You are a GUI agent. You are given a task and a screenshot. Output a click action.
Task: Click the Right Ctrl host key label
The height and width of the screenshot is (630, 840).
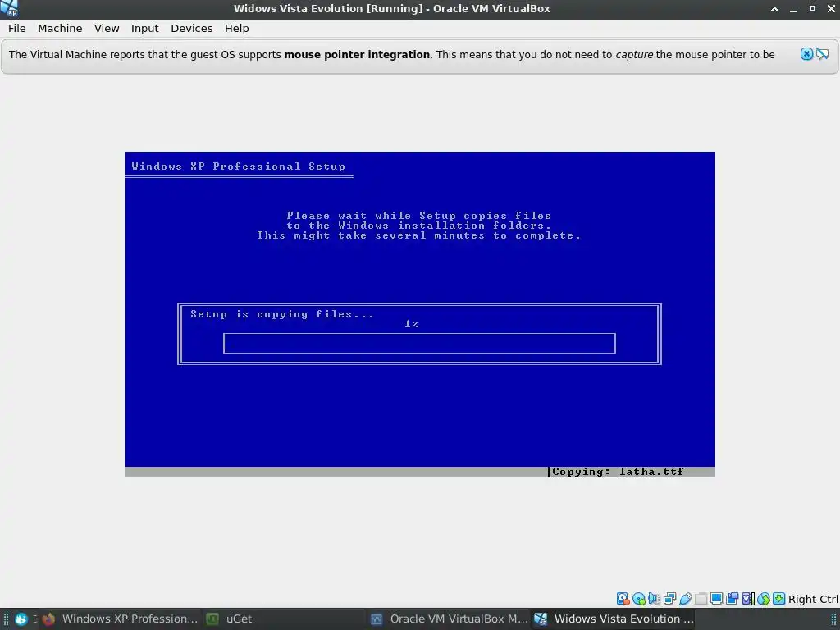pos(813,599)
